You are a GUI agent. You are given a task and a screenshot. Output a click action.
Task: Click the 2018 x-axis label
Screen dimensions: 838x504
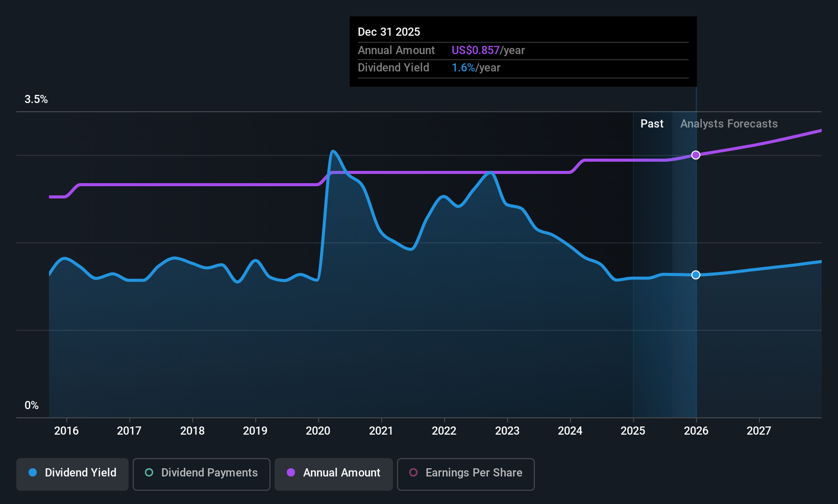tap(192, 431)
